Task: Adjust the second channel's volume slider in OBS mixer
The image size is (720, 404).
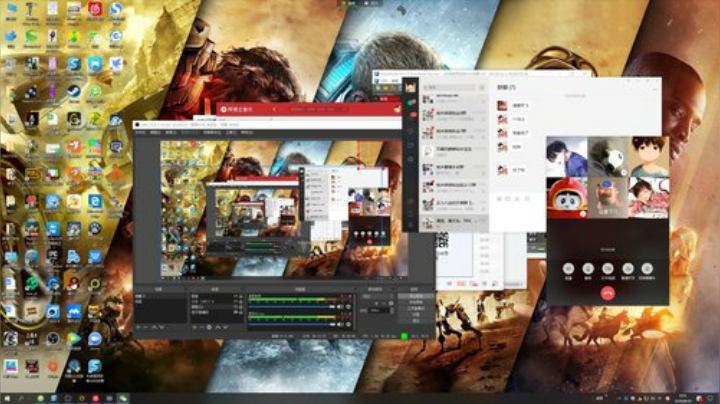Action: [x=292, y=324]
